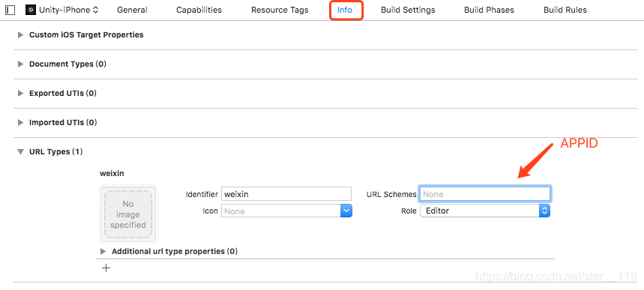The width and height of the screenshot is (644, 290).
Task: Open the Build Phases tab
Action: tap(489, 10)
